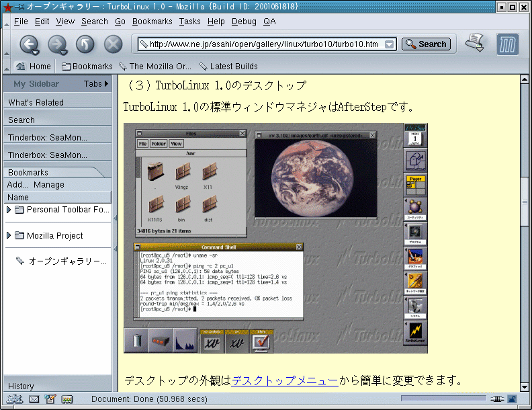Open the first Tinderbox: SeaMon... sidebar tab
This screenshot has height=410, width=532.
(x=57, y=138)
